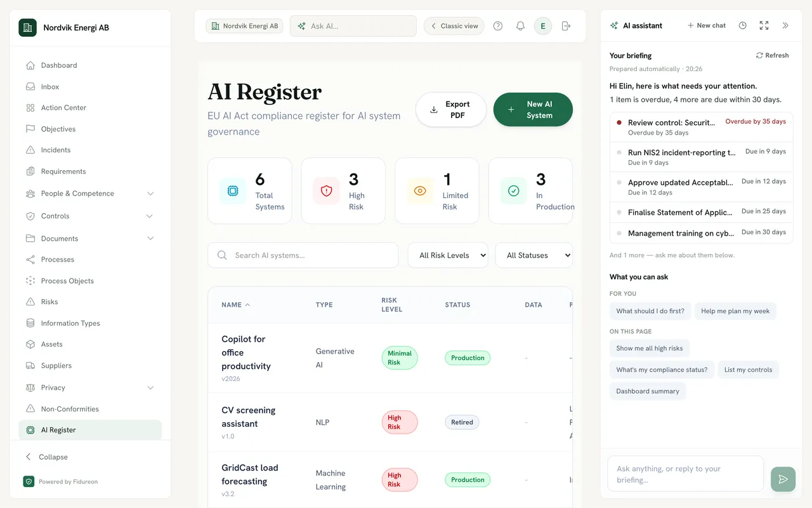Open 'CV screening assistant' table row
This screenshot has height=508, width=812.
coord(390,422)
